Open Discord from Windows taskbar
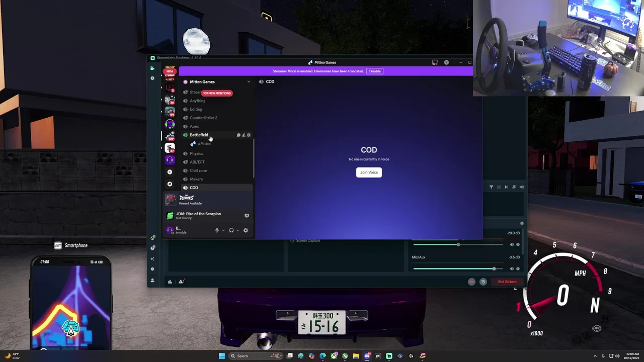The height and width of the screenshot is (362, 644). 367,356
